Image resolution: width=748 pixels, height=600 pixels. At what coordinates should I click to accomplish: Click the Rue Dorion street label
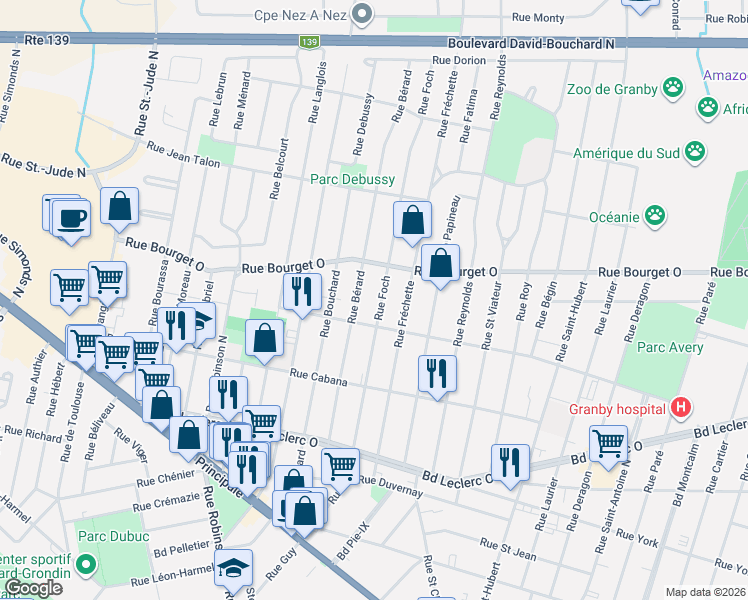[459, 60]
